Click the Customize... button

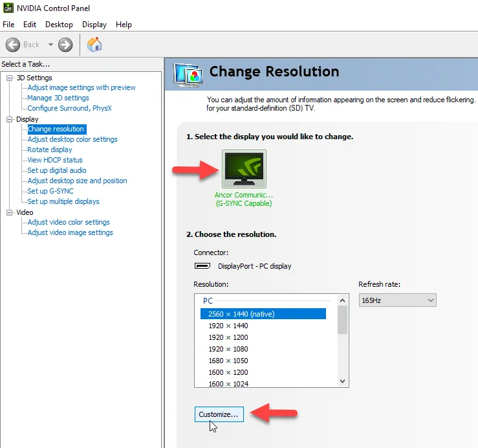[219, 414]
